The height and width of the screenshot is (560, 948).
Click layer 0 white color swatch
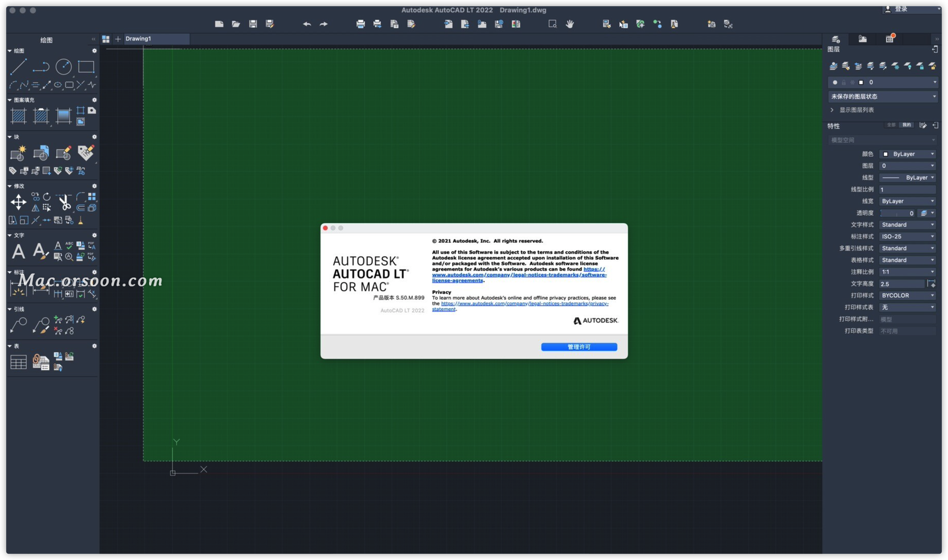click(x=861, y=82)
